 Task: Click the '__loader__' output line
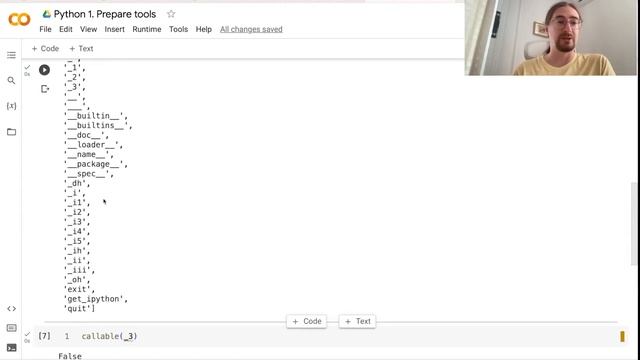[93, 145]
